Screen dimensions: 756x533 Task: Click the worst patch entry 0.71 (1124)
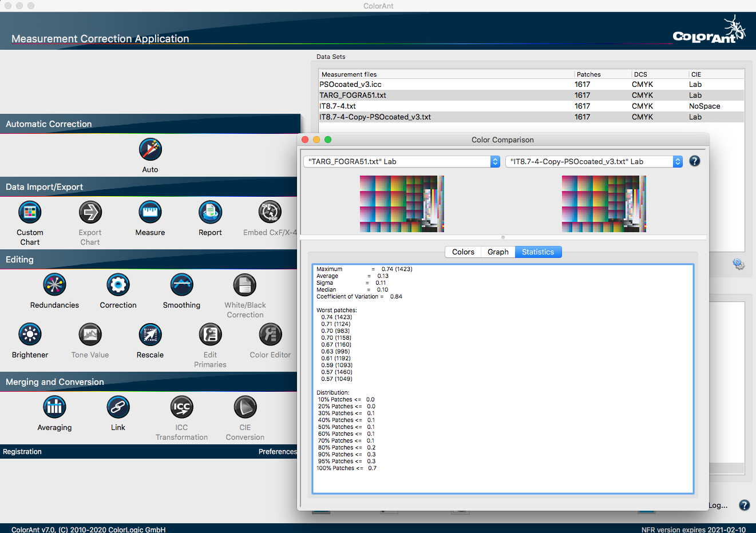click(x=335, y=324)
